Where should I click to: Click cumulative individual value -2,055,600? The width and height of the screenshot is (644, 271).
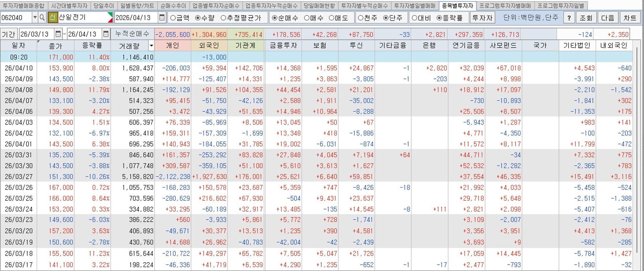click(x=173, y=34)
